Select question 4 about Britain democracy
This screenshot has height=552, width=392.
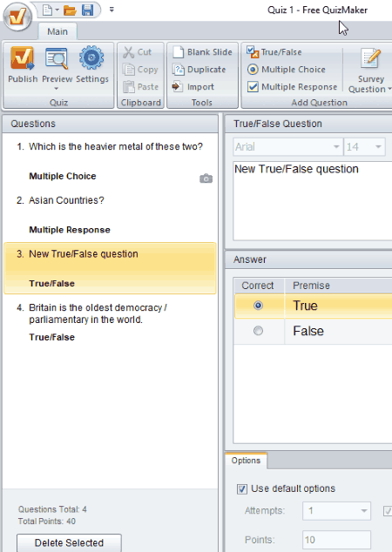coord(110,322)
